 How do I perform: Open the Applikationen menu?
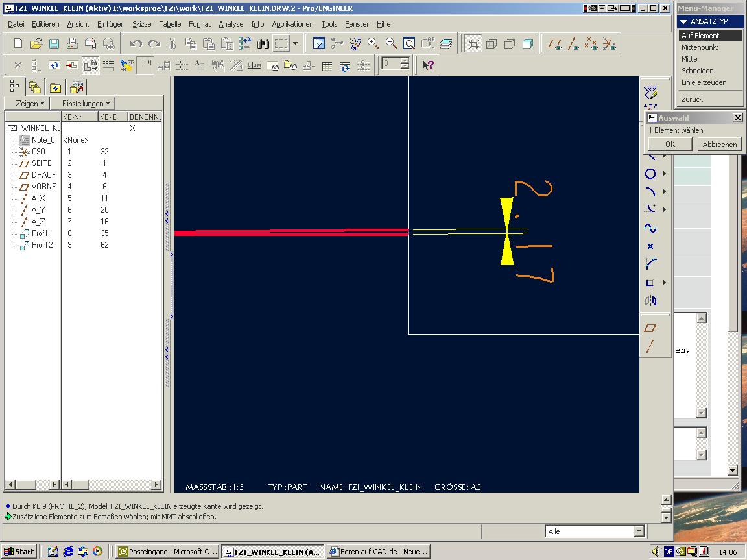coord(292,24)
